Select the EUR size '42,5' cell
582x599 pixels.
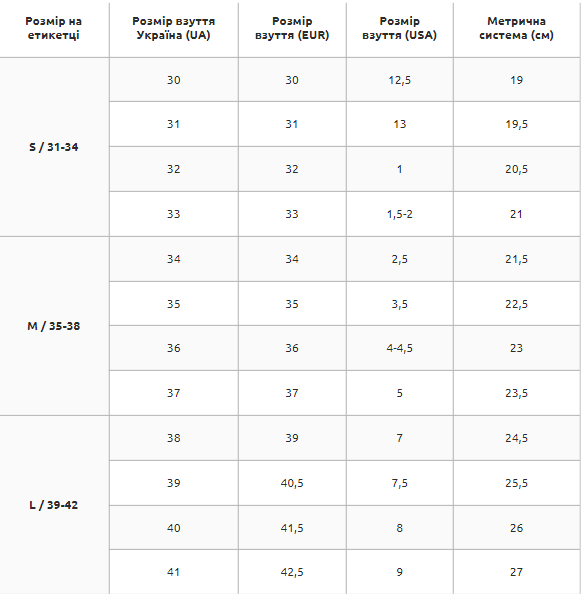[292, 572]
